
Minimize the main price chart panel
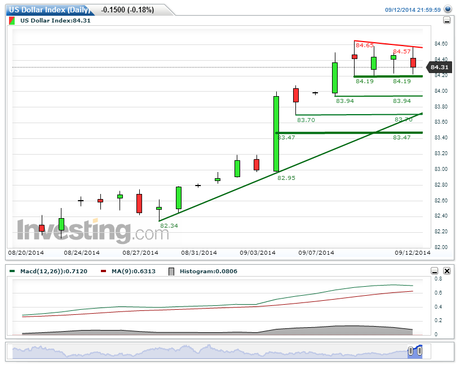pyautogui.click(x=447, y=21)
